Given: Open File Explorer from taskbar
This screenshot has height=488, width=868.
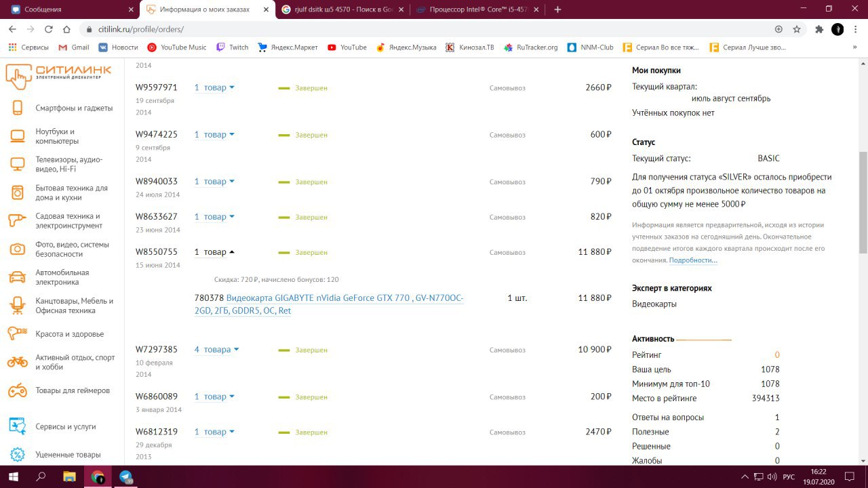Looking at the screenshot, I should (69, 476).
